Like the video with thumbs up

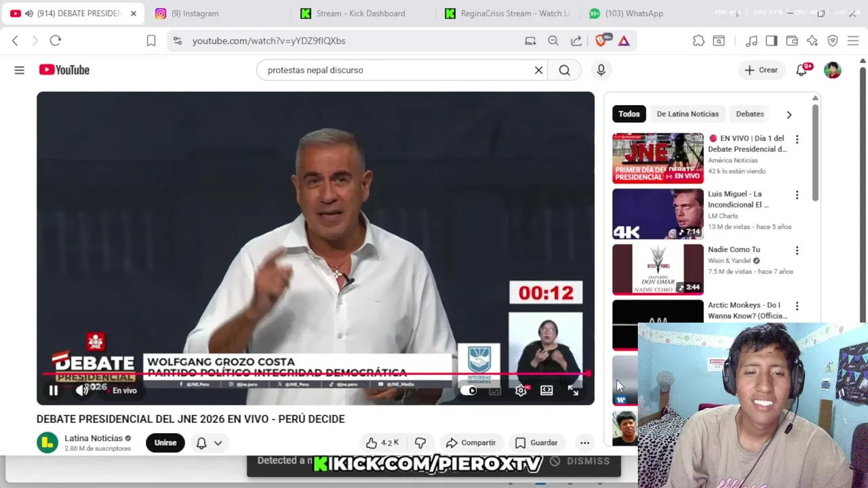[382, 443]
